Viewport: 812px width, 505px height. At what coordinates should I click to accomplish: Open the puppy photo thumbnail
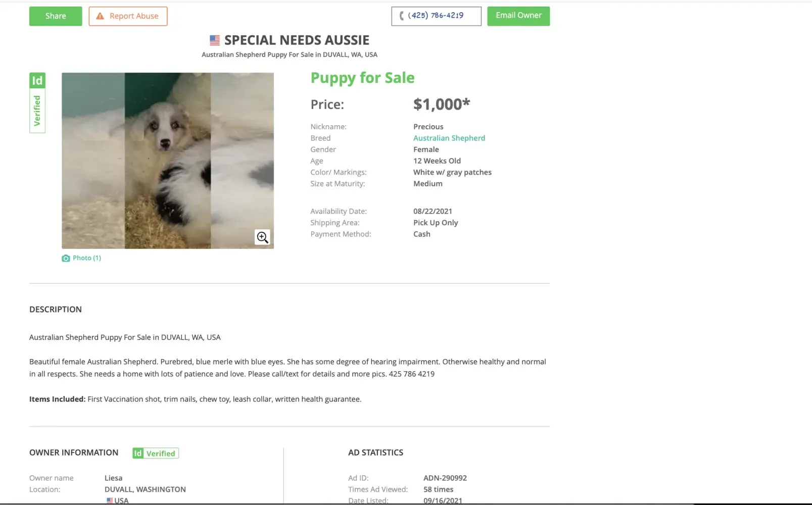coord(168,161)
